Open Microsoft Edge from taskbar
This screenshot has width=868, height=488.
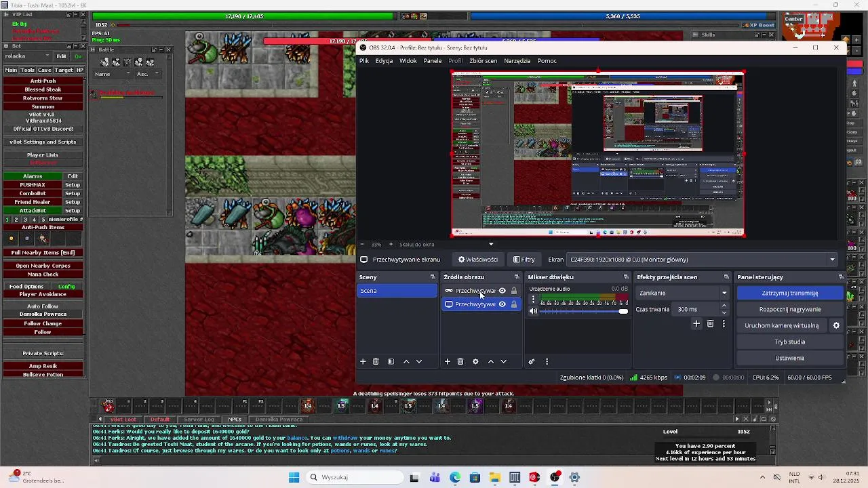tap(455, 477)
